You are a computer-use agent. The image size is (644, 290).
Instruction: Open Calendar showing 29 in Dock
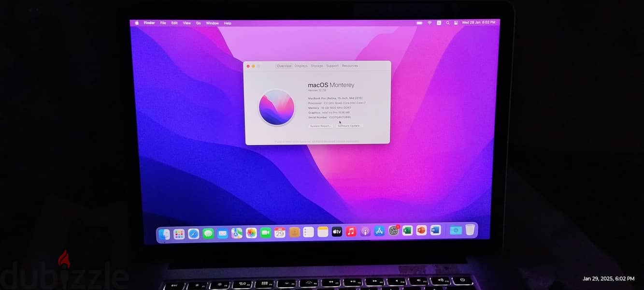click(x=280, y=233)
